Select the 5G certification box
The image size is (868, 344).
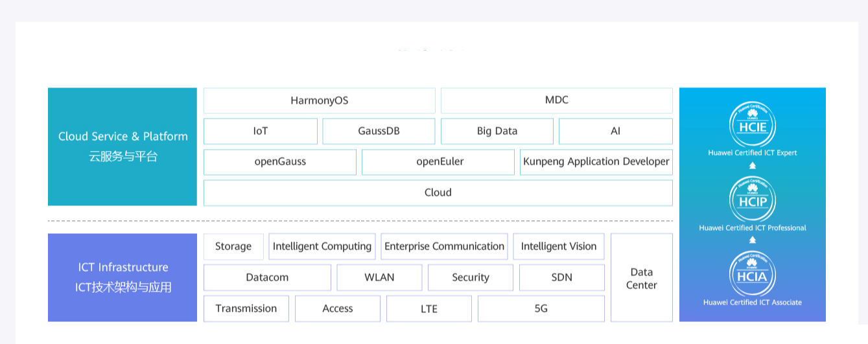(541, 308)
